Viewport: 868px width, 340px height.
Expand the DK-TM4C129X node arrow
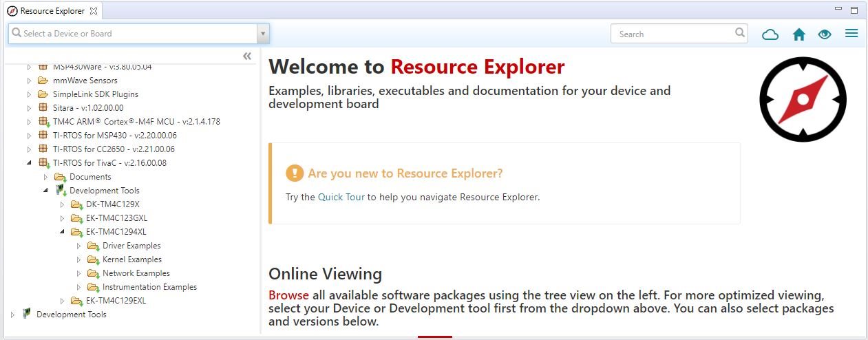tap(62, 204)
